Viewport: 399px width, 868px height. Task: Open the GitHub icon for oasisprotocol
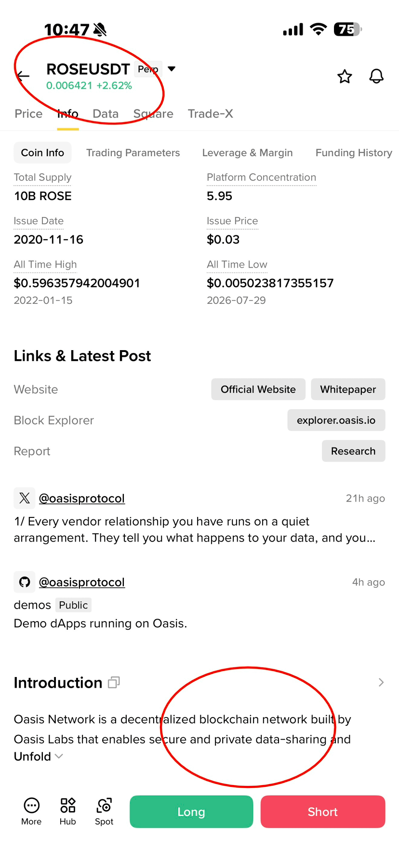click(25, 582)
